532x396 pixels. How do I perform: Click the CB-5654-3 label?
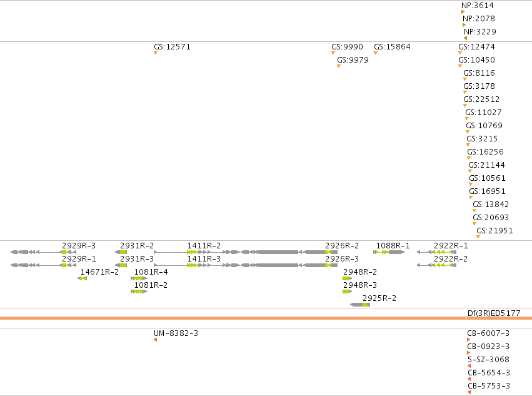tap(489, 373)
